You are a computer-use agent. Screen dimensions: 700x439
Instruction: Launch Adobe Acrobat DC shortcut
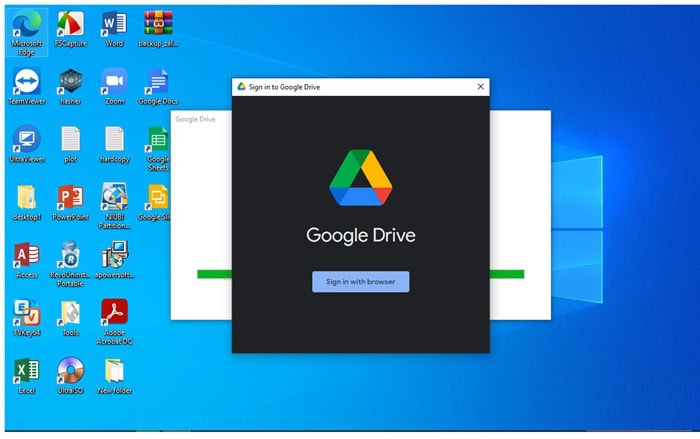(x=114, y=314)
